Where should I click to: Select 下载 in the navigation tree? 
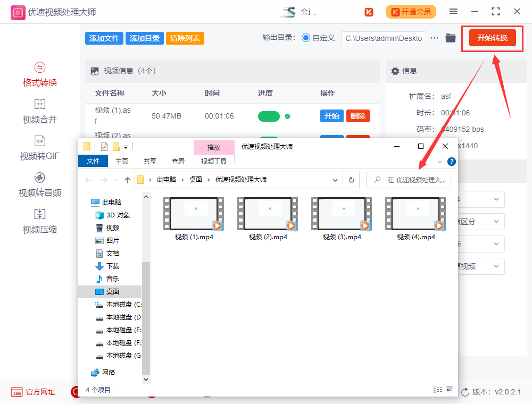tap(113, 266)
